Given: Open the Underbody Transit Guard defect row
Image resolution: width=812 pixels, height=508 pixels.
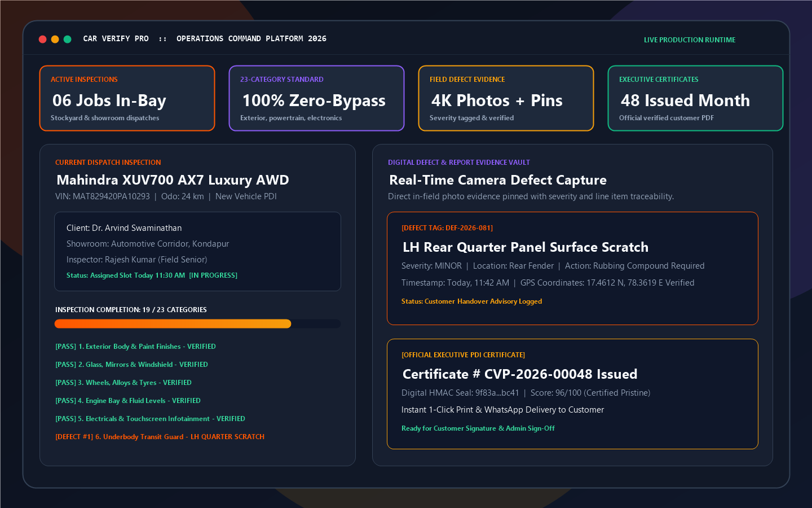Looking at the screenshot, I should [x=160, y=437].
